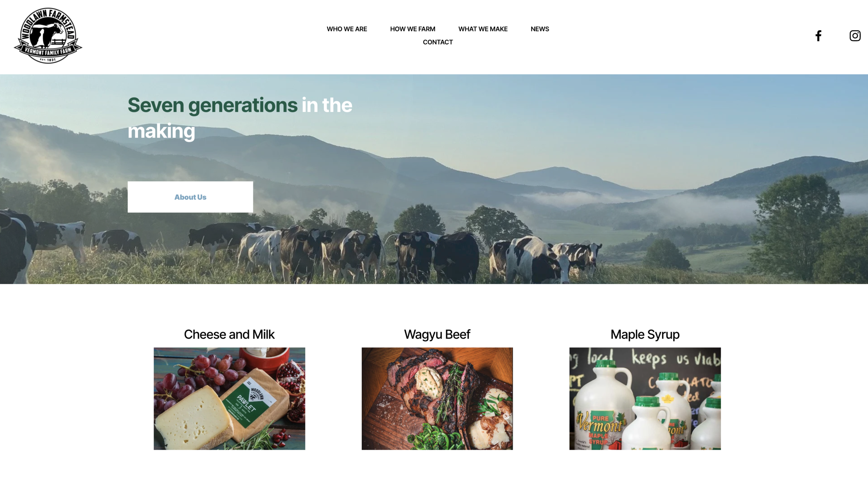Open the News section
The width and height of the screenshot is (868, 501).
[539, 29]
